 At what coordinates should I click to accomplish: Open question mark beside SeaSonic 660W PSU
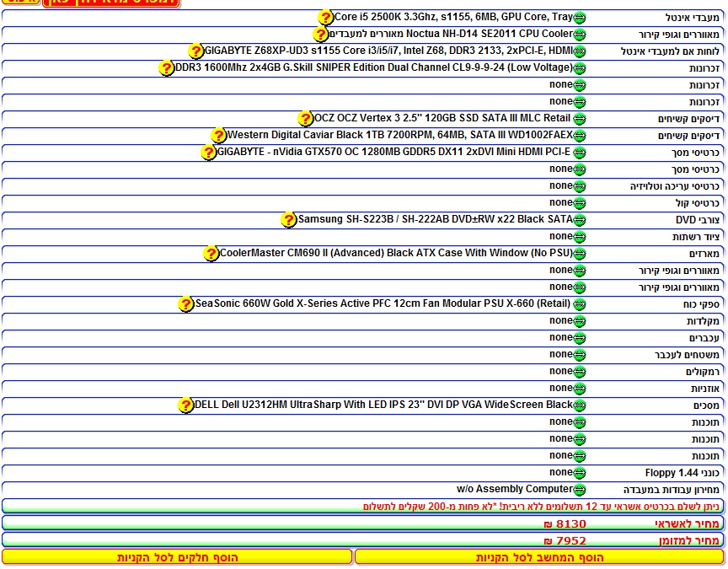click(x=186, y=304)
